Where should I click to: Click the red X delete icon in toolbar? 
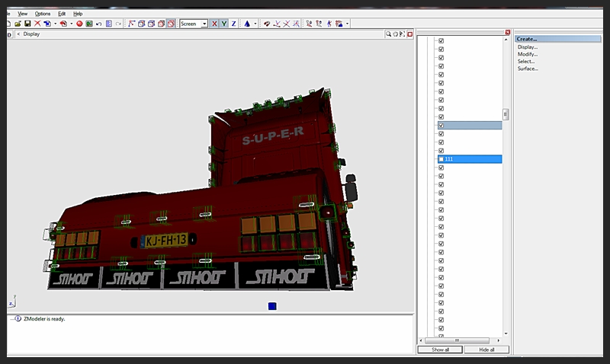(x=37, y=24)
